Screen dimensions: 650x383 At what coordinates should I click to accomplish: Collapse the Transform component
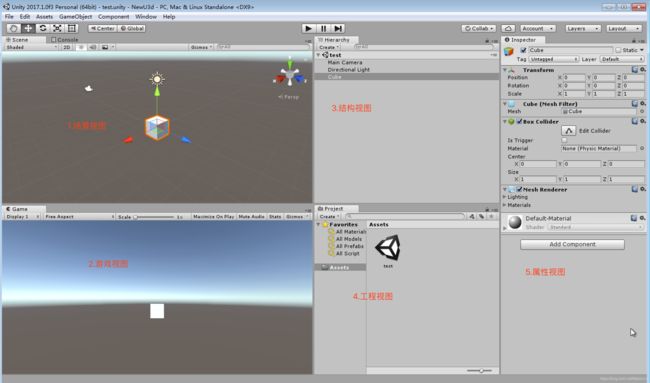[x=504, y=70]
